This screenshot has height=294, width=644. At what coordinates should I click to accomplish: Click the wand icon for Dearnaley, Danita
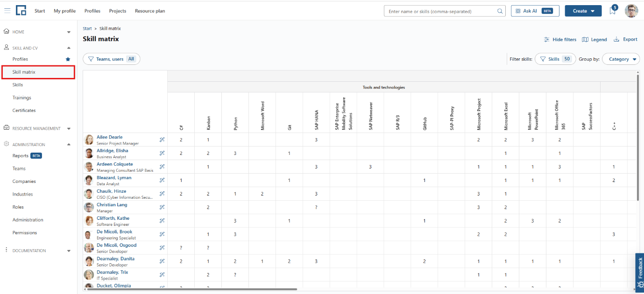(162, 261)
